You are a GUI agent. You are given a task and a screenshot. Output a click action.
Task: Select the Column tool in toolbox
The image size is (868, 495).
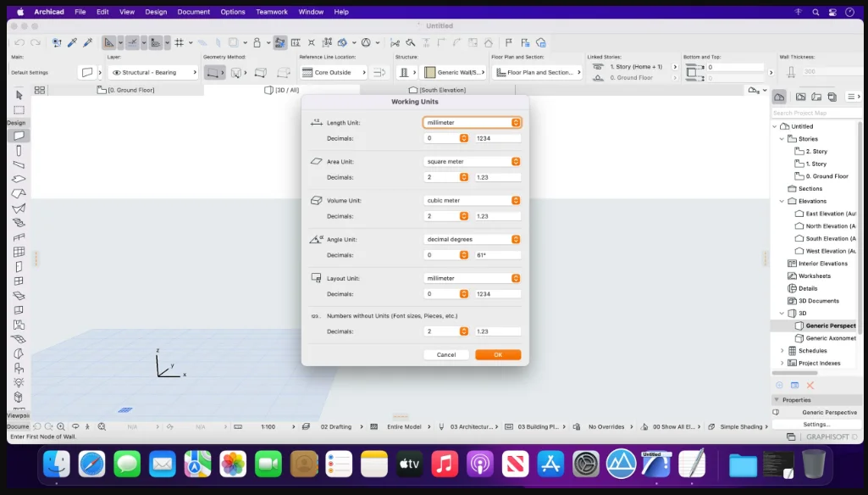point(19,150)
